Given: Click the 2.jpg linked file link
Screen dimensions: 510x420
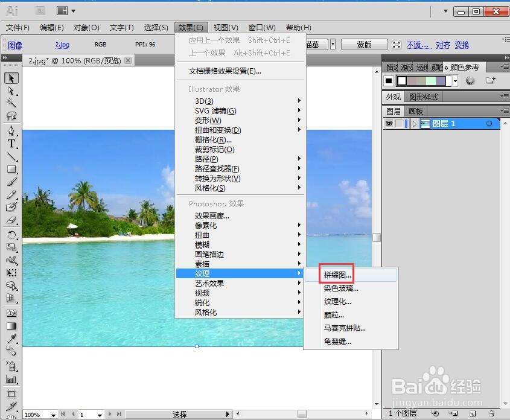Looking at the screenshot, I should coord(62,45).
